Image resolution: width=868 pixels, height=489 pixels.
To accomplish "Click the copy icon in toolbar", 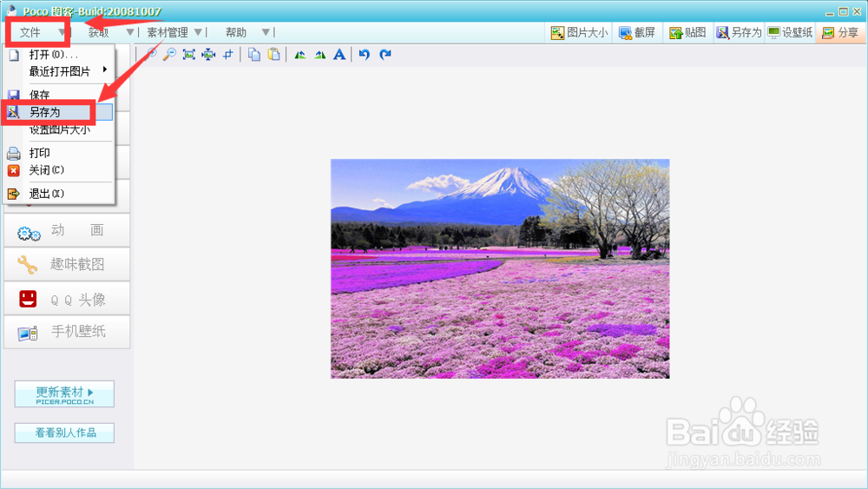I will coord(254,54).
